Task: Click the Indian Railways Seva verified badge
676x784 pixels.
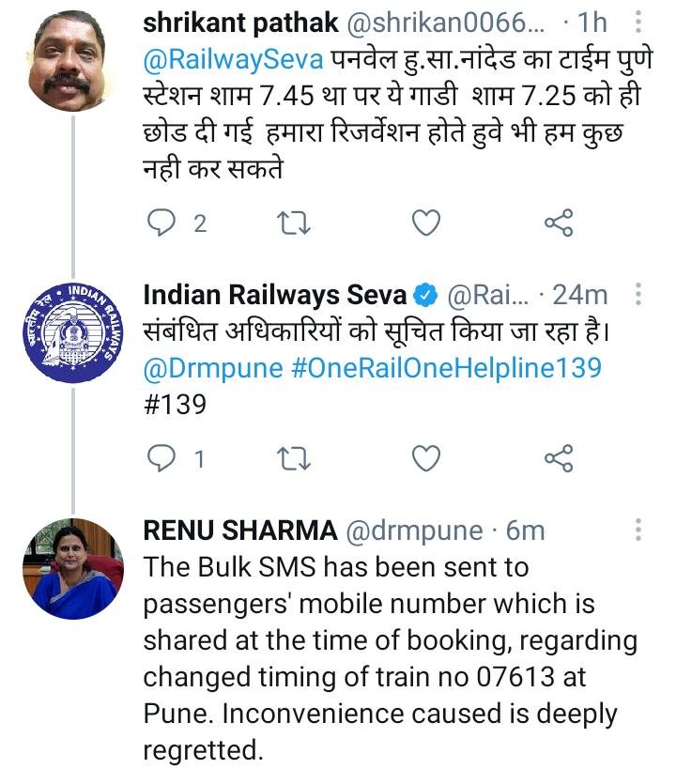Action: [426, 296]
